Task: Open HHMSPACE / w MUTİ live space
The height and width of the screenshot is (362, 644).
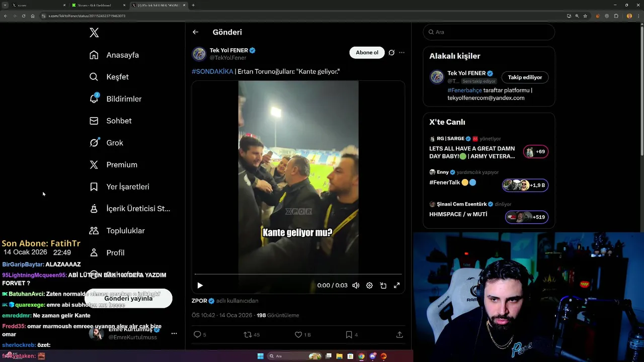Action: point(458,214)
